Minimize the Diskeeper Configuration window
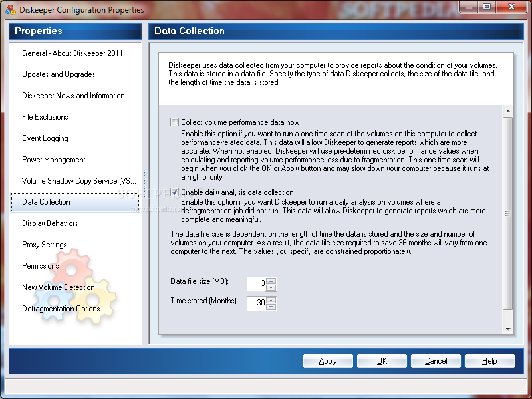The height and width of the screenshot is (399, 532). [469, 7]
